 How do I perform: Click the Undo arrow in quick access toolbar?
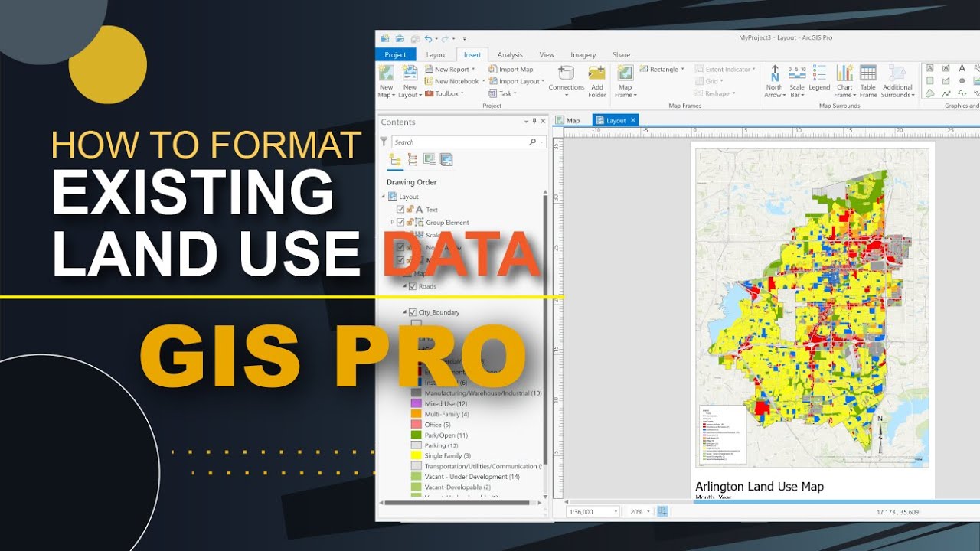428,38
